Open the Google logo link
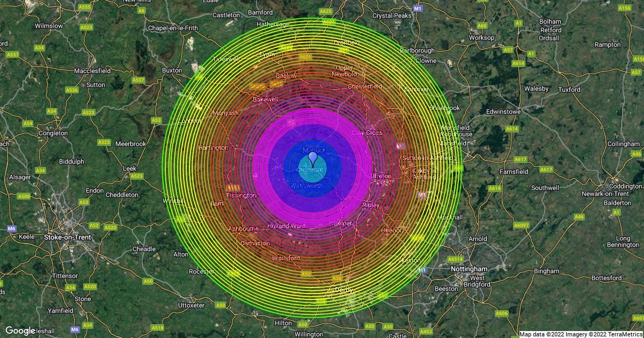Viewport: 644px width, 338px height. (x=20, y=330)
